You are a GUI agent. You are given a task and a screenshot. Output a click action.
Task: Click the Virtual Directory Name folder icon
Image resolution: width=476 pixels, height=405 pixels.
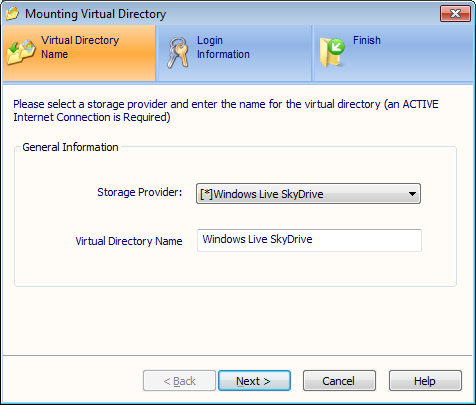[x=21, y=52]
